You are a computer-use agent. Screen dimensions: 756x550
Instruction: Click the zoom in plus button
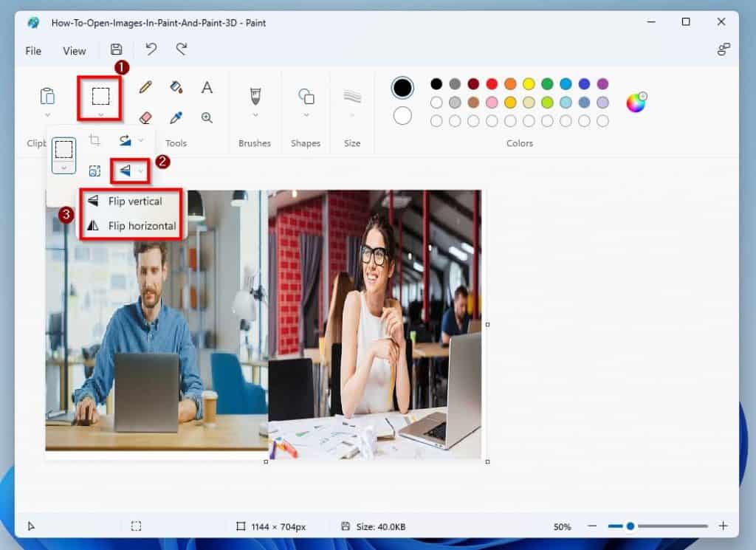pyautogui.click(x=723, y=526)
